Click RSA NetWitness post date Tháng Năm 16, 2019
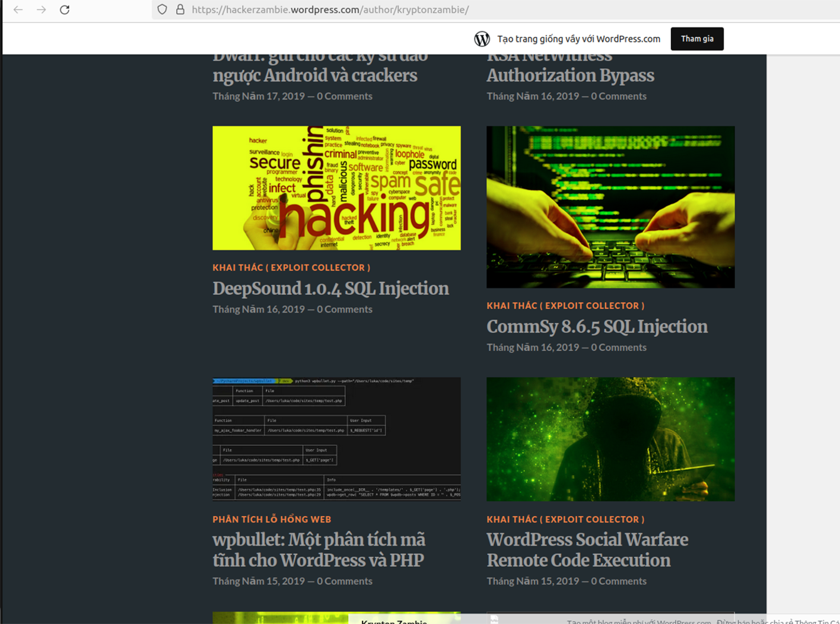Image resolution: width=840 pixels, height=624 pixels. 533,95
